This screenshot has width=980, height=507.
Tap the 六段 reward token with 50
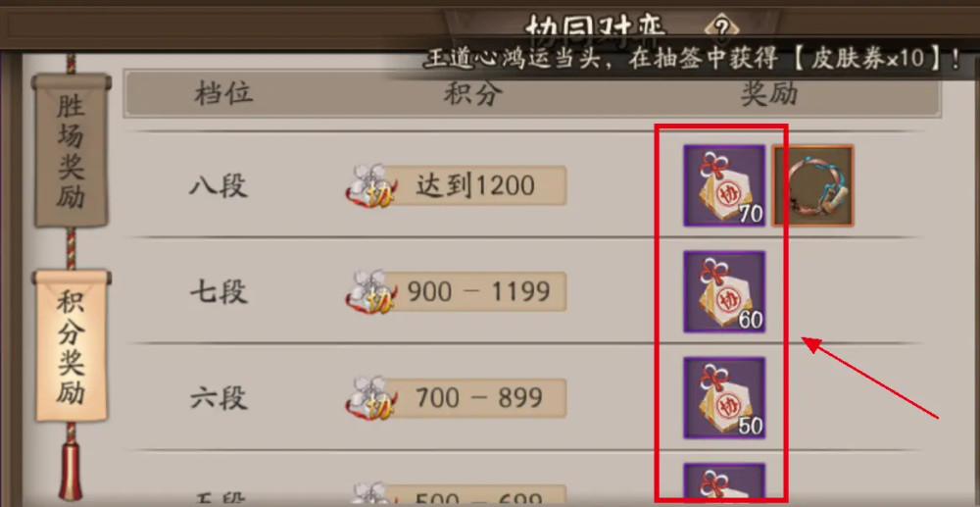(x=724, y=398)
